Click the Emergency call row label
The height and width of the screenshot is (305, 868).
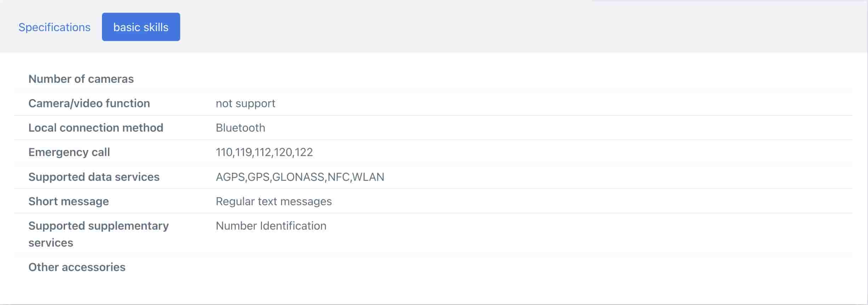69,152
